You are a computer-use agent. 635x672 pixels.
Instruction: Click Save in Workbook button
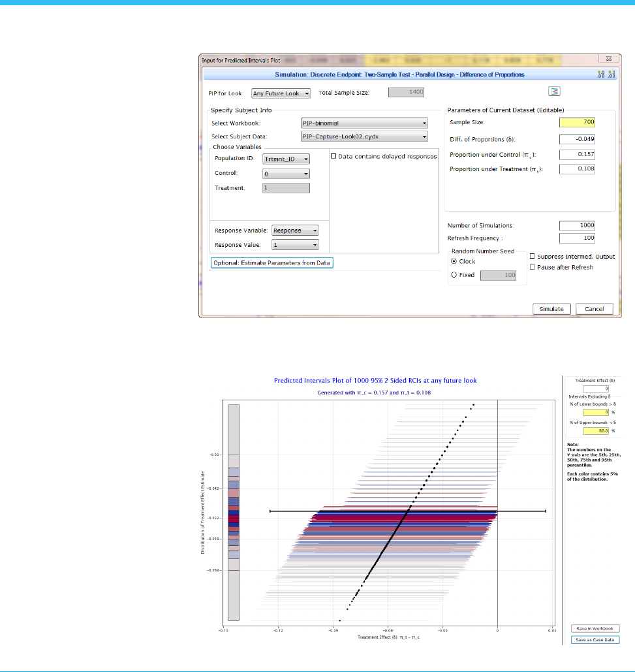pyautogui.click(x=595, y=629)
